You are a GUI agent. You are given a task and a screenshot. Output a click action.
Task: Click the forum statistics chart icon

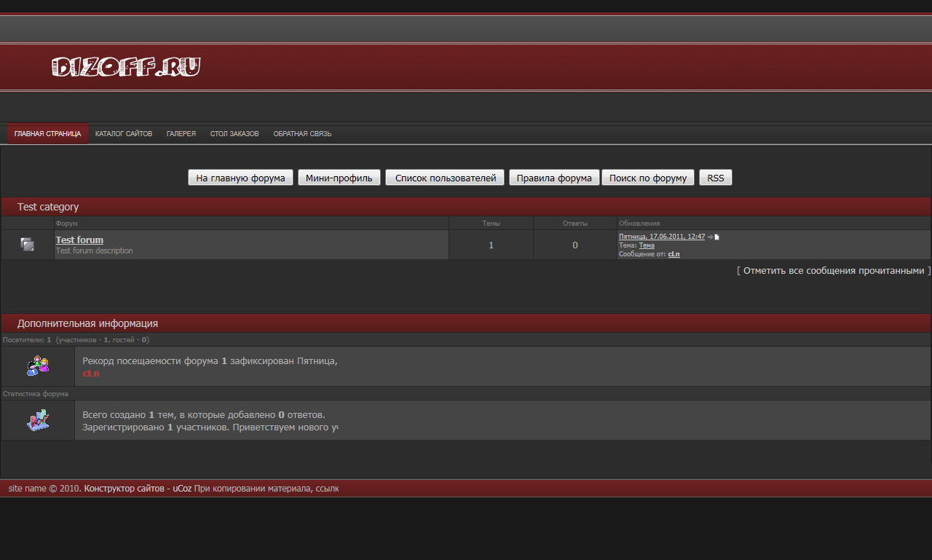(38, 419)
